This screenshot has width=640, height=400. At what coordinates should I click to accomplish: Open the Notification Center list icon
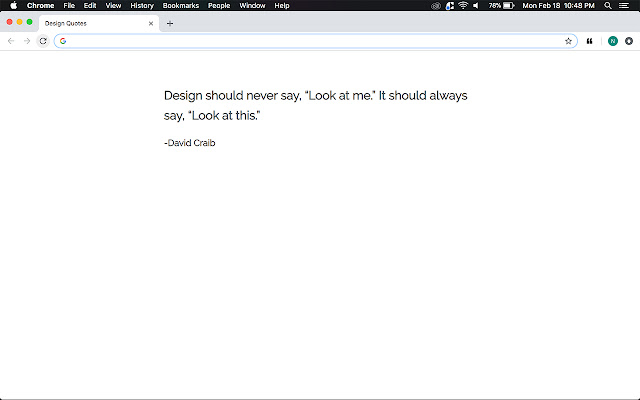(x=628, y=5)
